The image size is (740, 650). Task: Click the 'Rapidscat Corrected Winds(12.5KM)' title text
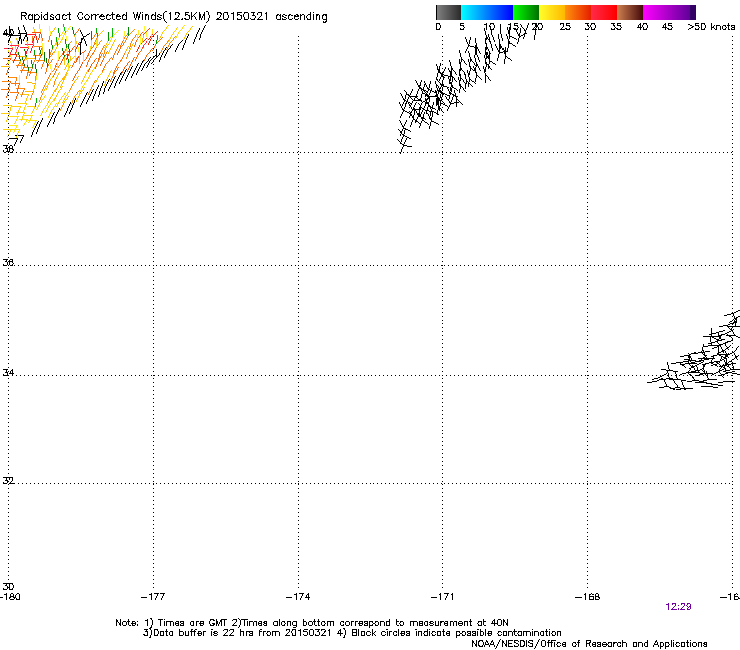tap(115, 17)
